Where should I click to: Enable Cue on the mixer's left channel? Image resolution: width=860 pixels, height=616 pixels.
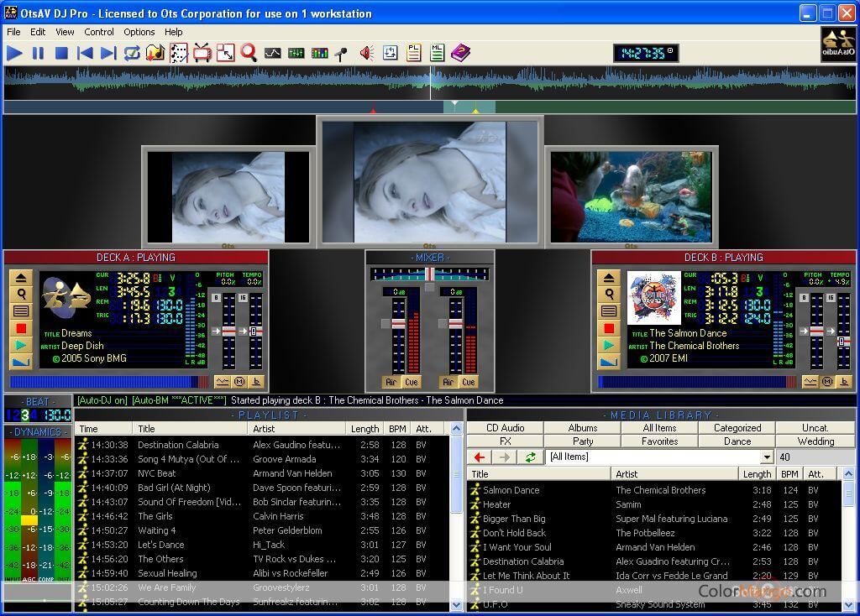[x=412, y=382]
